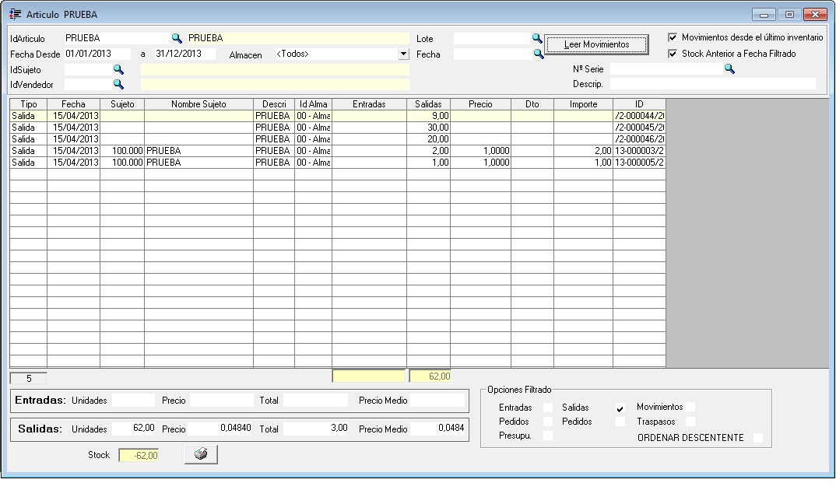This screenshot has width=836, height=504.
Task: Click the IdArticulo input field
Action: (117, 38)
